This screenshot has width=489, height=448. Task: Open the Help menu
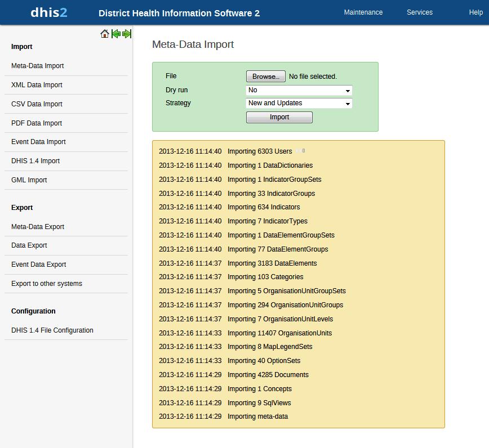[x=475, y=12]
